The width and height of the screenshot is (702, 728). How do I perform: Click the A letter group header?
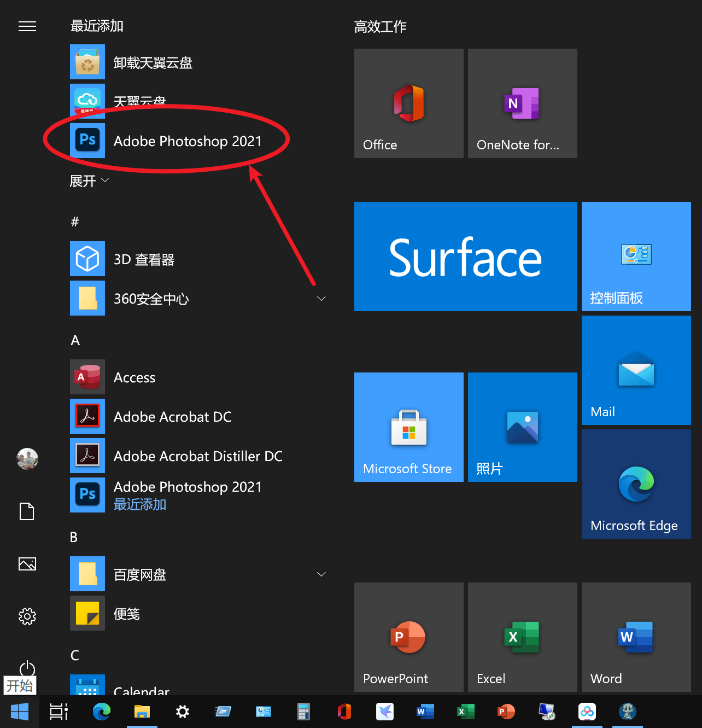click(75, 340)
